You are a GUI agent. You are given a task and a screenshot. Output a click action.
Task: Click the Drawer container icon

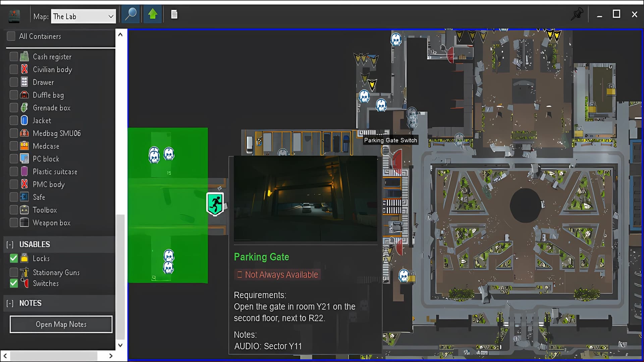pos(24,82)
